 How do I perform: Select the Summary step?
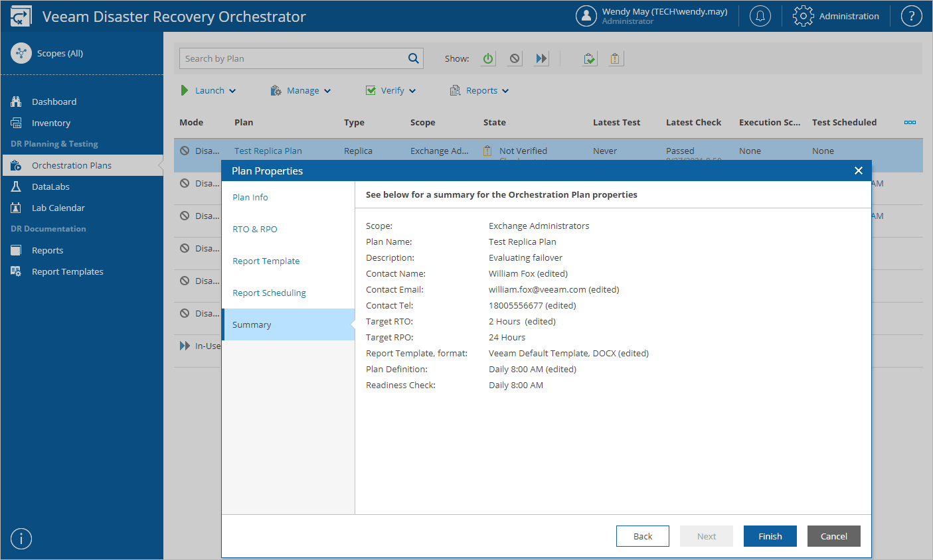tap(288, 324)
